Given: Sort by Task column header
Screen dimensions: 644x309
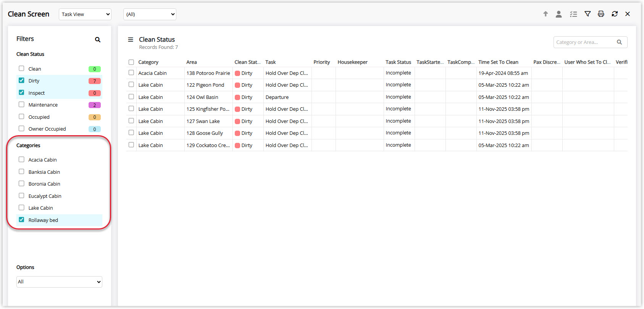Looking at the screenshot, I should pyautogui.click(x=271, y=62).
